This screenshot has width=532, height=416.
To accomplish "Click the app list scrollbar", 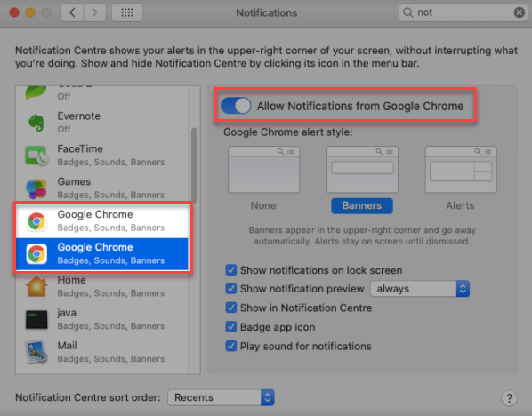I will pyautogui.click(x=194, y=164).
